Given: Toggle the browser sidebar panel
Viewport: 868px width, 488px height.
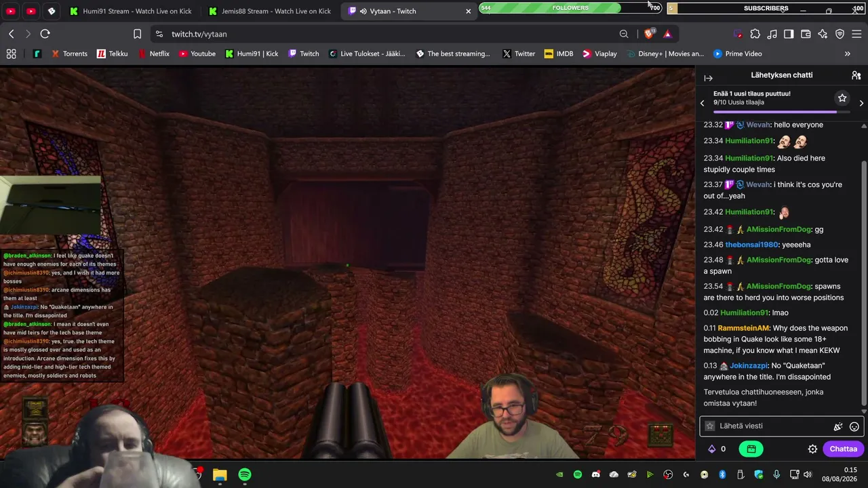Looking at the screenshot, I should tap(789, 34).
